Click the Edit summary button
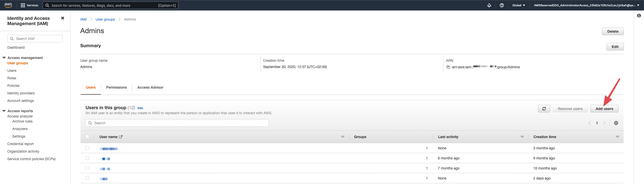 tap(615, 47)
